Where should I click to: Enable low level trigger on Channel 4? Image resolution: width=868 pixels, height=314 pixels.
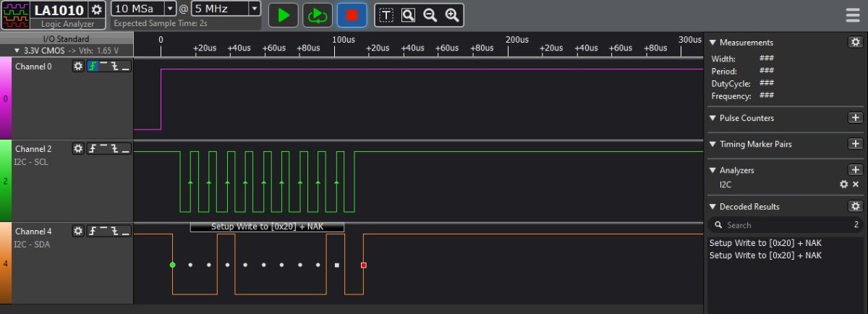126,232
